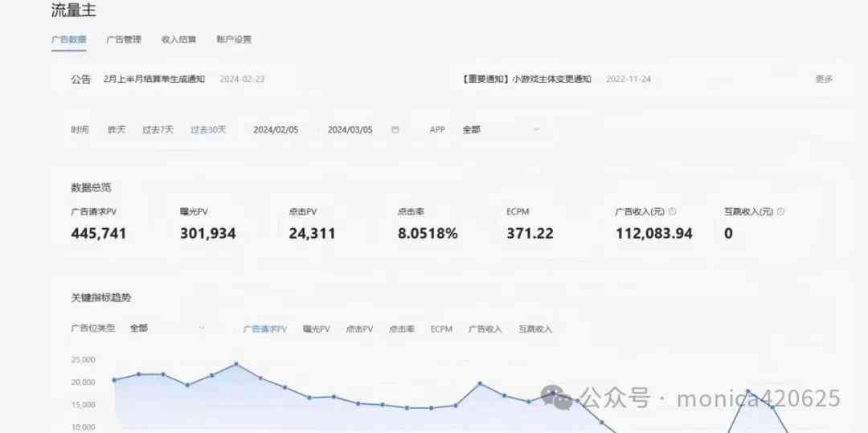The image size is (868, 433).
Task: Expand the 广告位类型 全部 dropdown
Action: point(166,328)
